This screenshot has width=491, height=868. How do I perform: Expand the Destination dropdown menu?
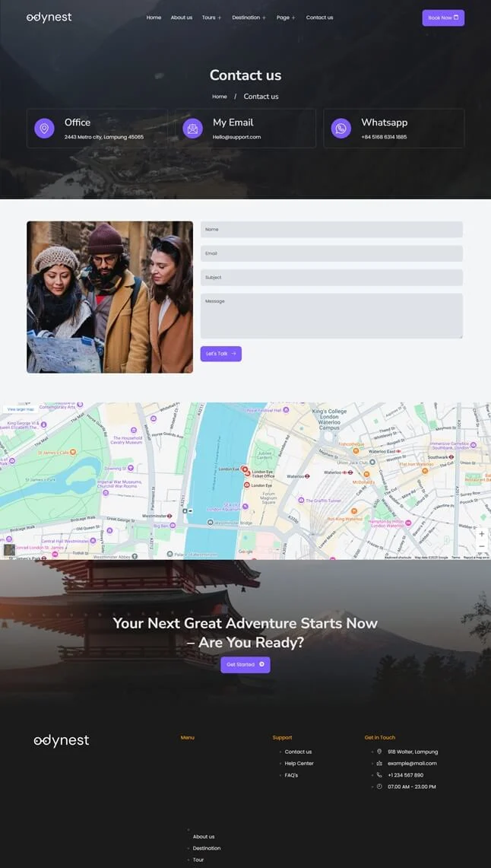[x=249, y=17]
